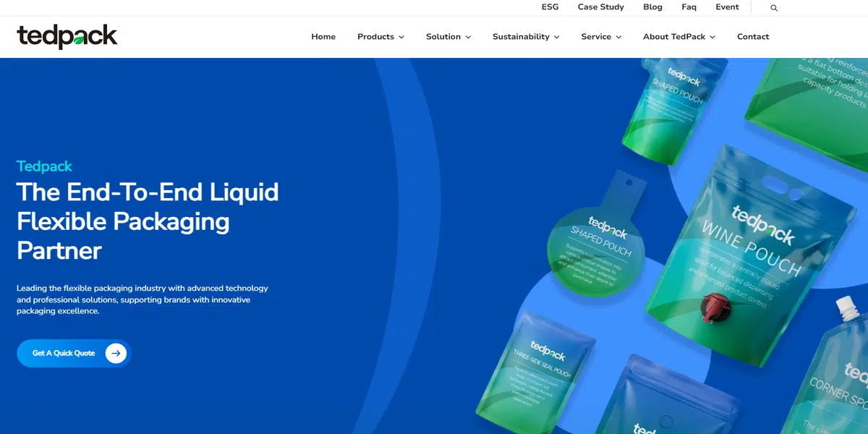This screenshot has width=868, height=434.
Task: Expand the Solution dropdown chevron
Action: (x=468, y=37)
